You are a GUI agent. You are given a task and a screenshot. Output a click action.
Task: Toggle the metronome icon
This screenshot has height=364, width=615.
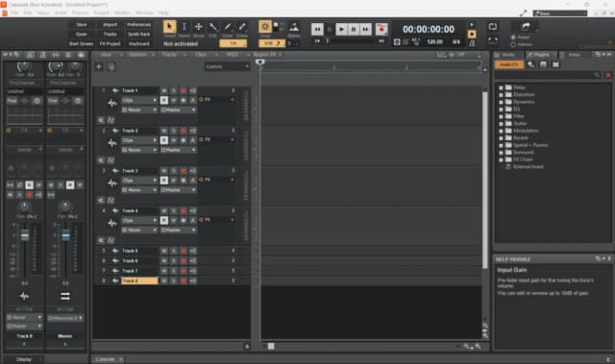click(x=472, y=43)
